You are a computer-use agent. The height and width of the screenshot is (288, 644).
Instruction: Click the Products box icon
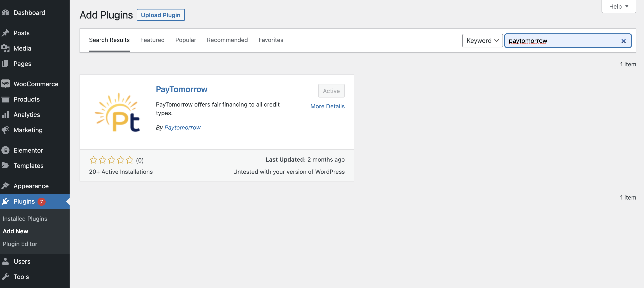point(5,99)
